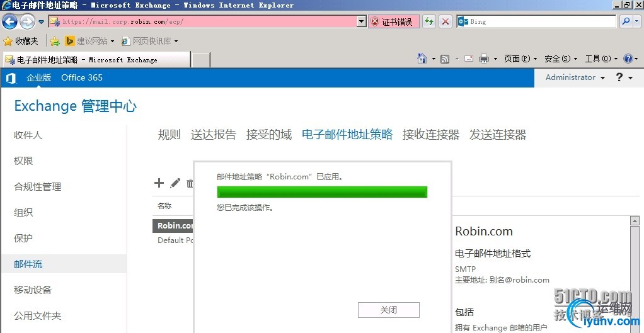Select the Default Policy row

coord(173,240)
